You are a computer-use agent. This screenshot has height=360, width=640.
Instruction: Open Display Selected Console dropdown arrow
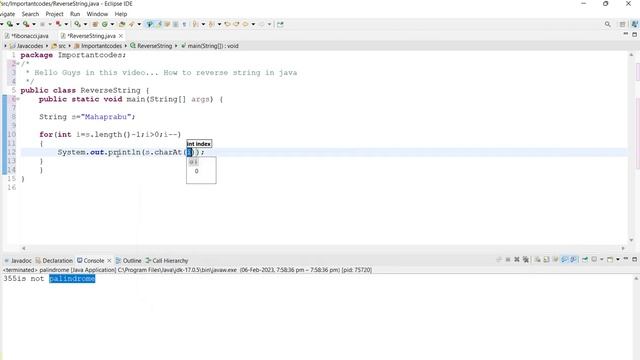tap(602, 260)
